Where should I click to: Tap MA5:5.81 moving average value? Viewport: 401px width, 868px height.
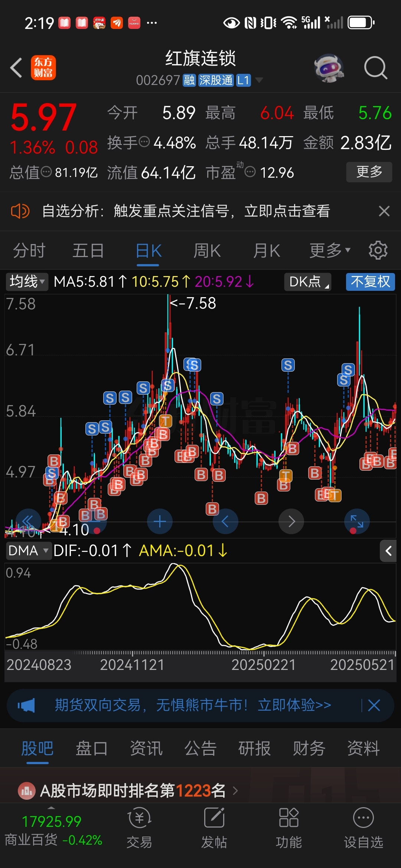click(90, 282)
